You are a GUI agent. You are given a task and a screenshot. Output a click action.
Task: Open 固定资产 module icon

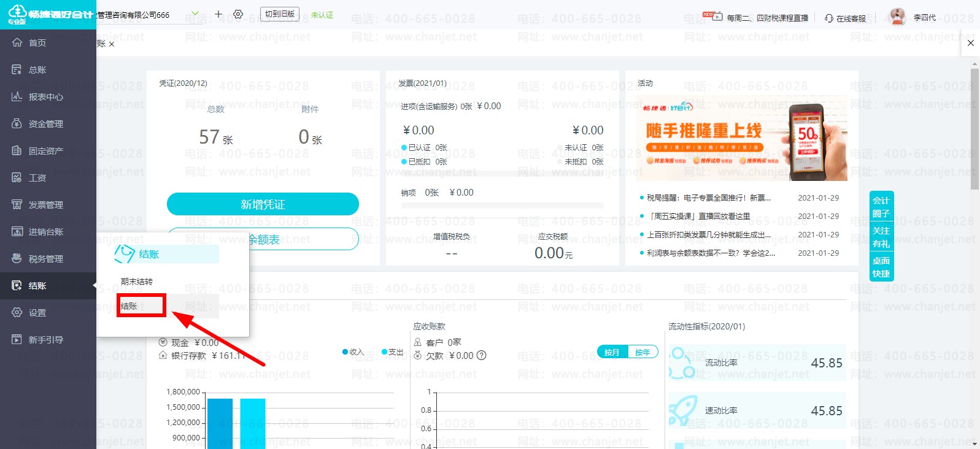click(x=17, y=151)
